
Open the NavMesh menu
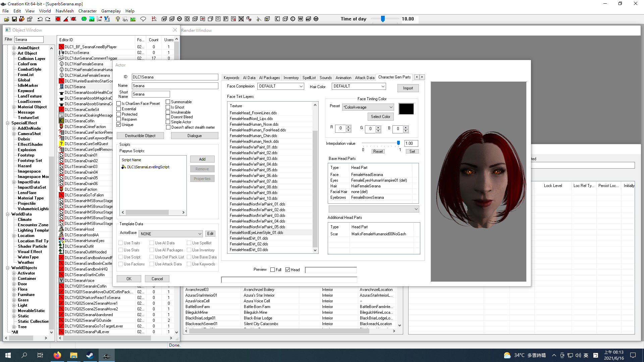click(x=65, y=11)
